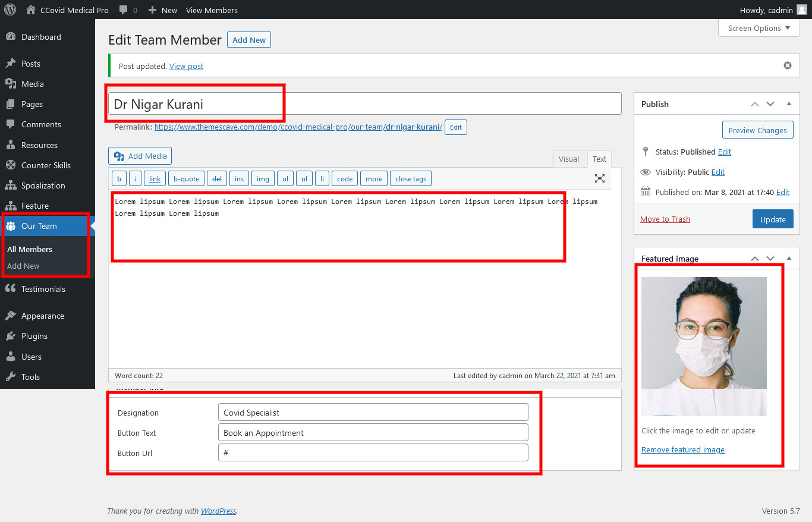
Task: Click the ins quicktag button
Action: (239, 178)
